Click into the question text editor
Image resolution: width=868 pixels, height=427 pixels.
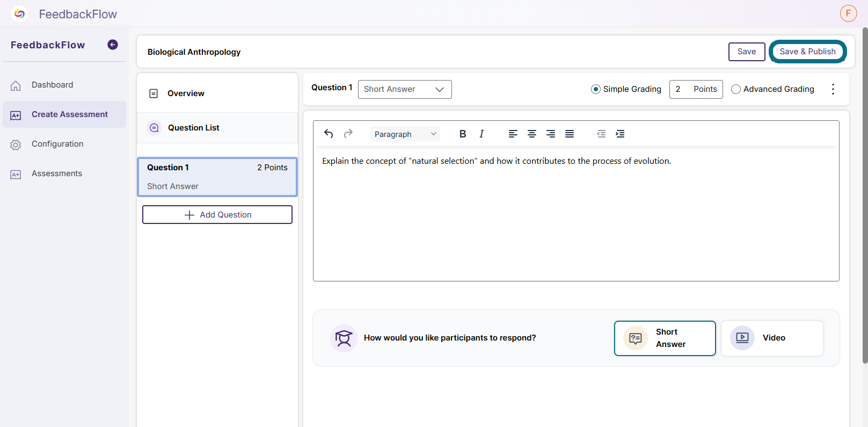tap(576, 214)
